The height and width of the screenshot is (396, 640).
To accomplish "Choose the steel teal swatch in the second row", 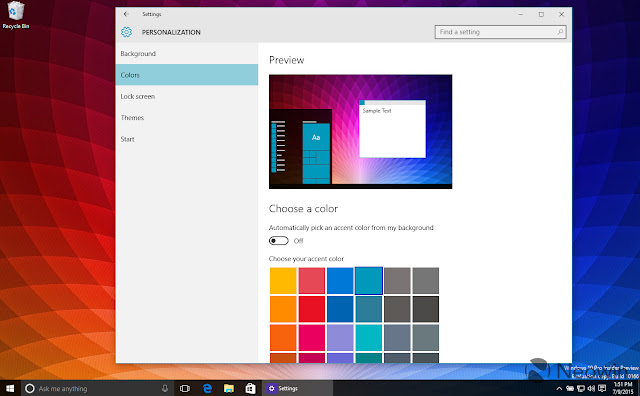I will (x=369, y=309).
